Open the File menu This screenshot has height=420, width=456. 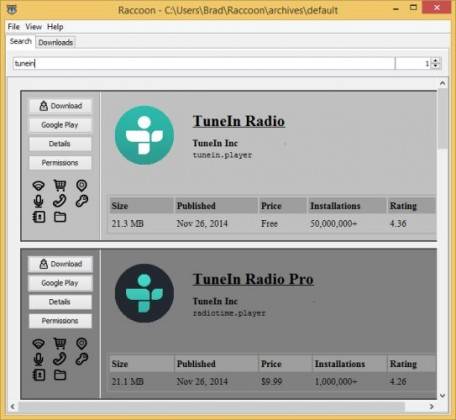[x=14, y=27]
